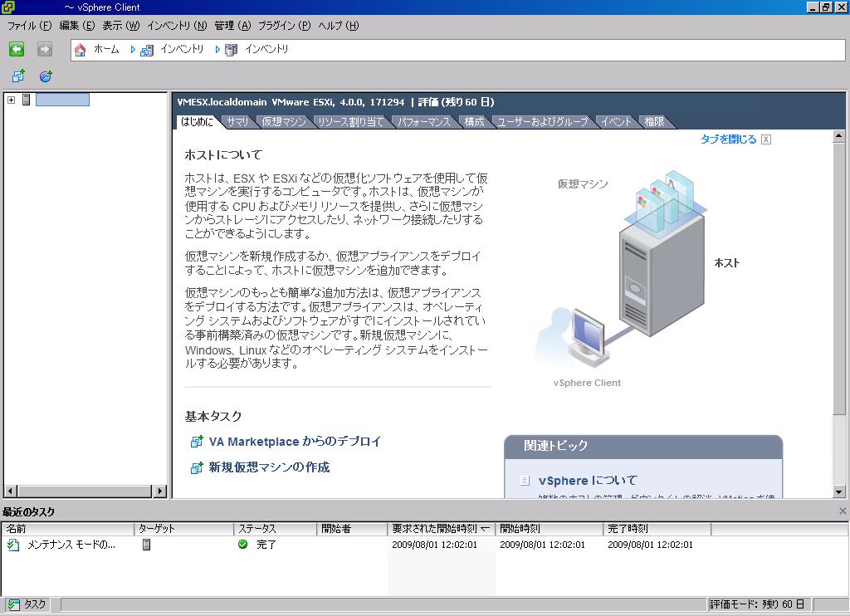
Task: Select the host server icon in tree
Action: [26, 100]
